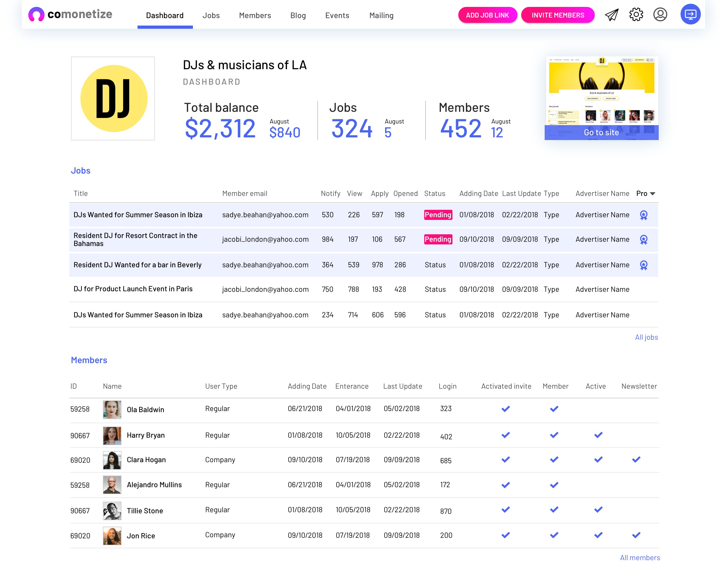Screen dimensions: 728x582
Task: Open settings via the gear icon
Action: 636,14
